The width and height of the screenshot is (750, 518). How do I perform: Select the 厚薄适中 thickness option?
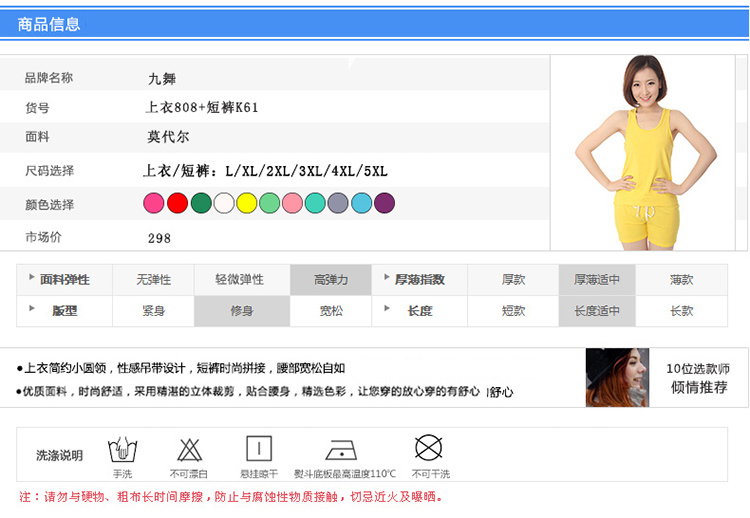[x=597, y=280]
